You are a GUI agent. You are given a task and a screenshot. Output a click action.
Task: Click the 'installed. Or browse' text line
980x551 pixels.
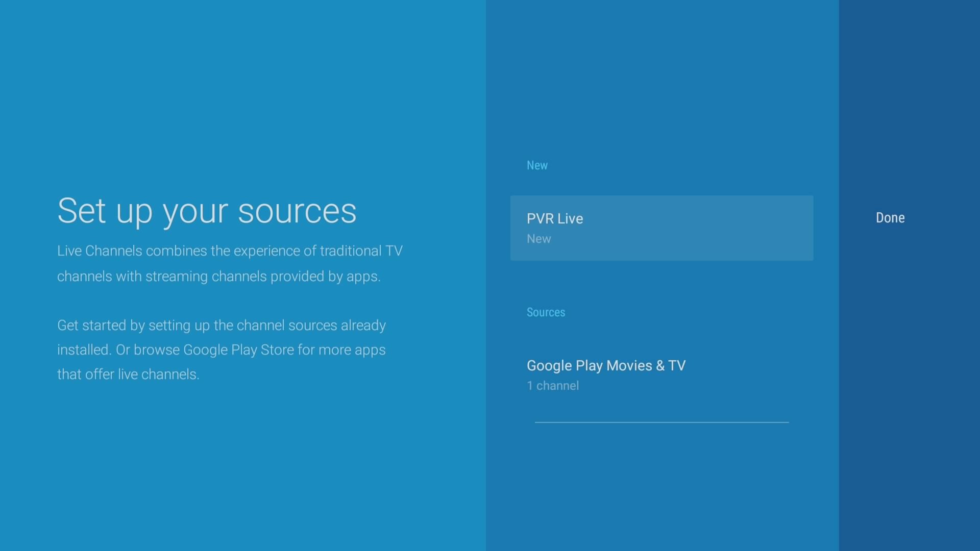pyautogui.click(x=118, y=350)
